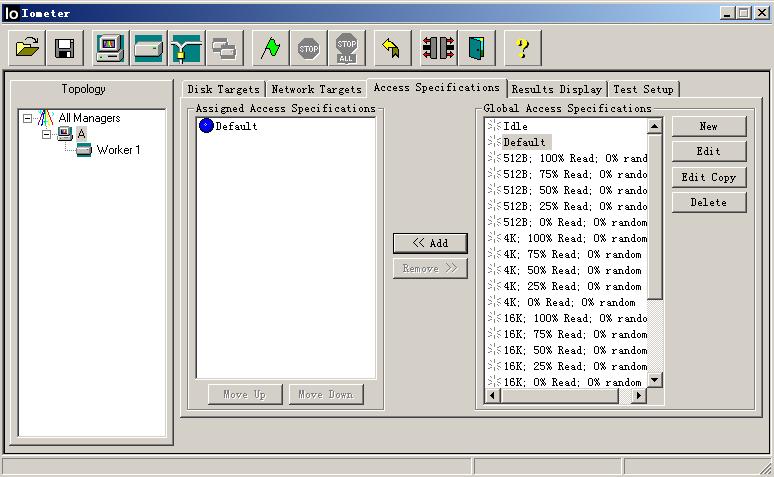Collapse the All Managers tree node
The image size is (774, 477).
pyautogui.click(x=27, y=118)
